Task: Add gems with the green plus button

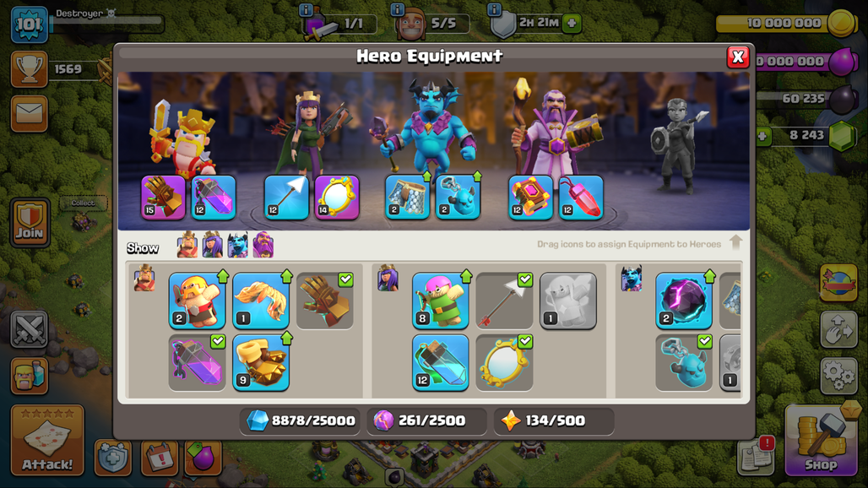Action: (x=763, y=136)
